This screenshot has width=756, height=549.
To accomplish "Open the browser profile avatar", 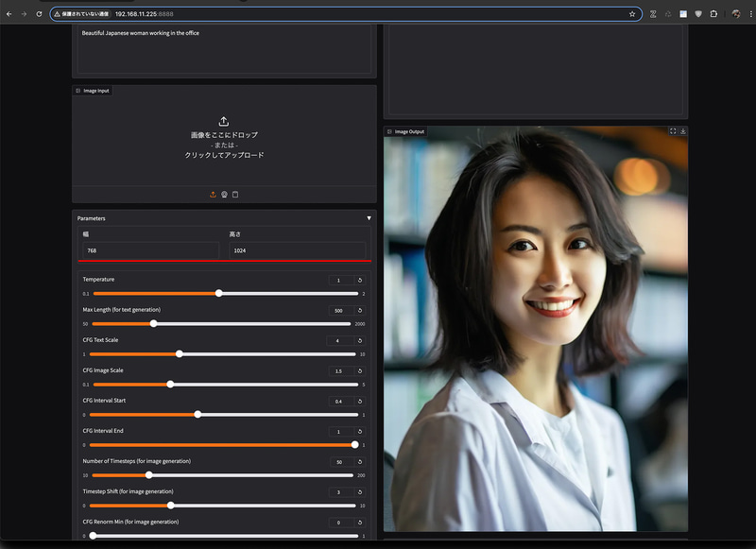I will pyautogui.click(x=736, y=14).
